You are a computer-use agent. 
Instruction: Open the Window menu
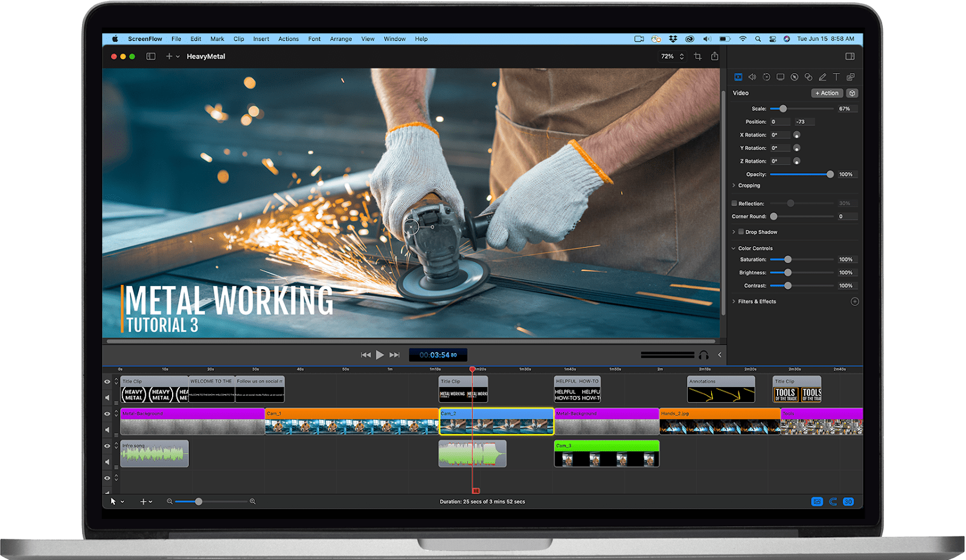pyautogui.click(x=395, y=39)
